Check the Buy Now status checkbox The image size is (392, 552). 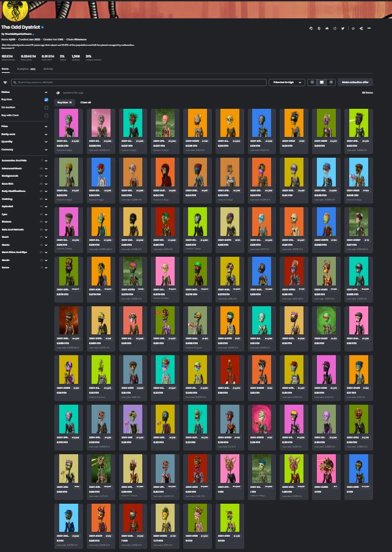[x=46, y=100]
